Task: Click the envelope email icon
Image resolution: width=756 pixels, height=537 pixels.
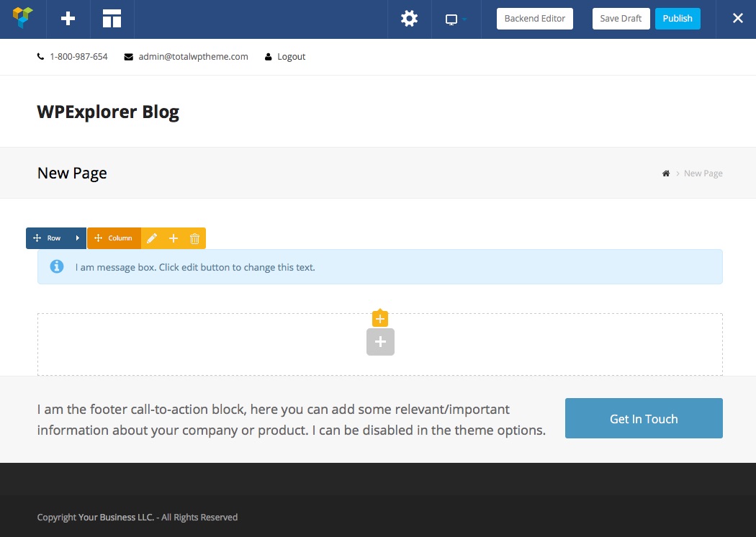Action: click(128, 57)
